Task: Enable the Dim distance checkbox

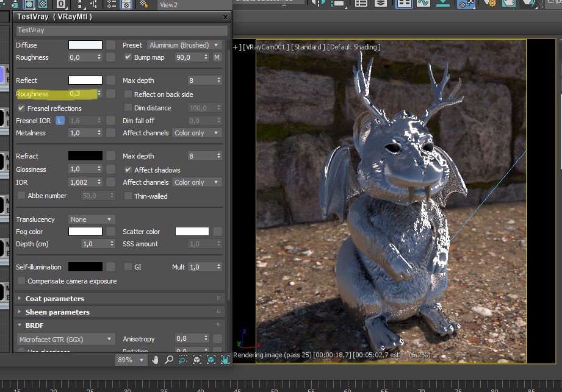Action: coord(128,107)
